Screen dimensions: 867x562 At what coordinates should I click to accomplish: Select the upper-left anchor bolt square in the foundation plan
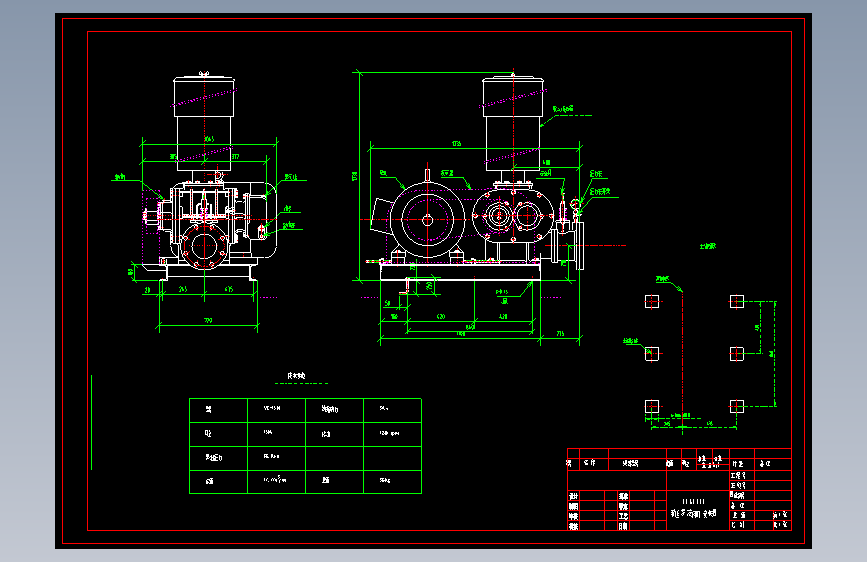[652, 301]
